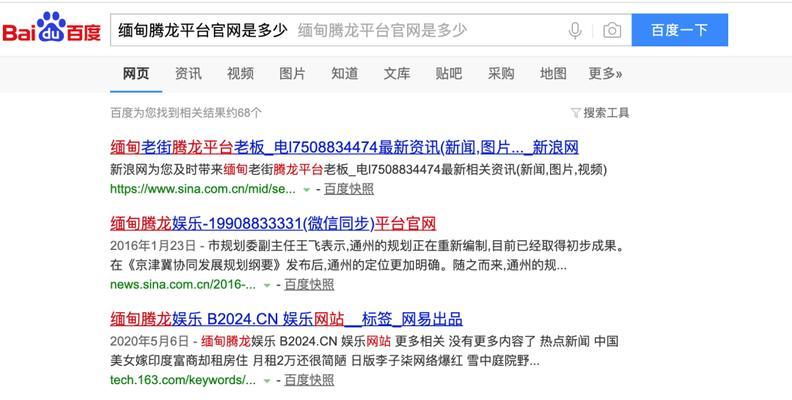The width and height of the screenshot is (792, 400).
Task: Expand the 更多» menu
Action: point(605,74)
